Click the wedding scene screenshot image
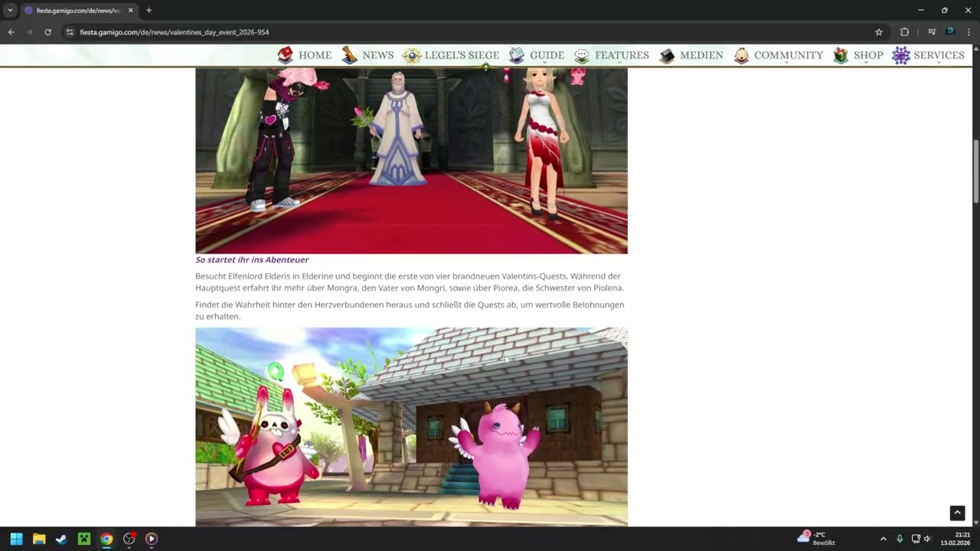The image size is (980, 551). tap(411, 161)
